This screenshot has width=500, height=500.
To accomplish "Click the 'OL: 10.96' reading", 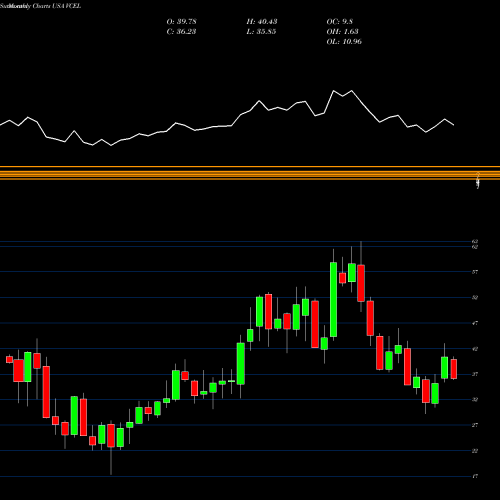I will click(344, 42).
